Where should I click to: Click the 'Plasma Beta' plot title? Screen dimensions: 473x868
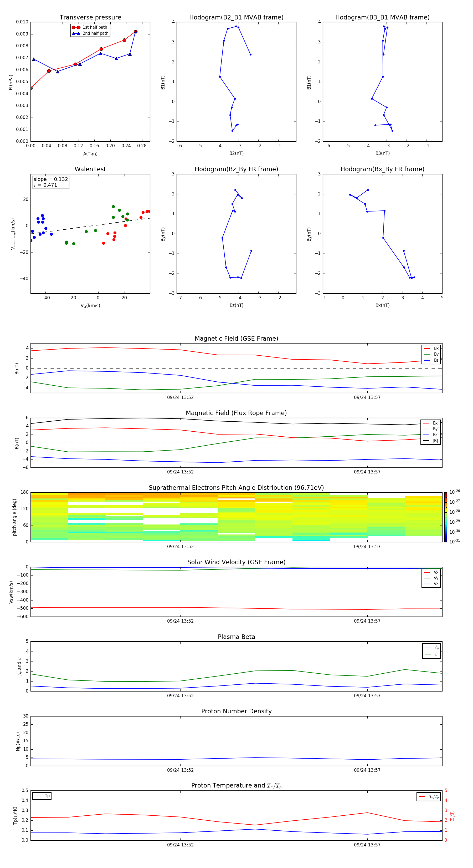[x=236, y=637]
